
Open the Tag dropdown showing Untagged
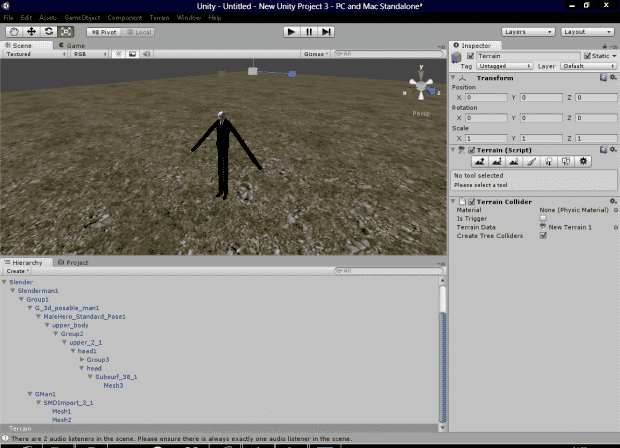pyautogui.click(x=500, y=66)
